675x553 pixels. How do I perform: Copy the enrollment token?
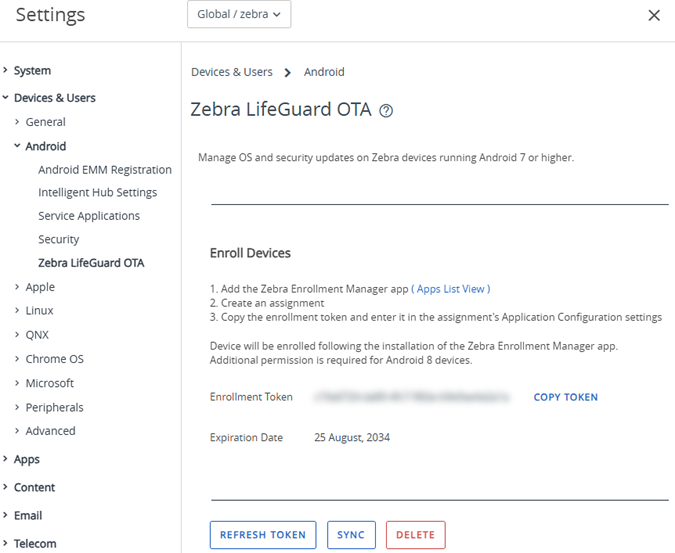pyautogui.click(x=566, y=397)
